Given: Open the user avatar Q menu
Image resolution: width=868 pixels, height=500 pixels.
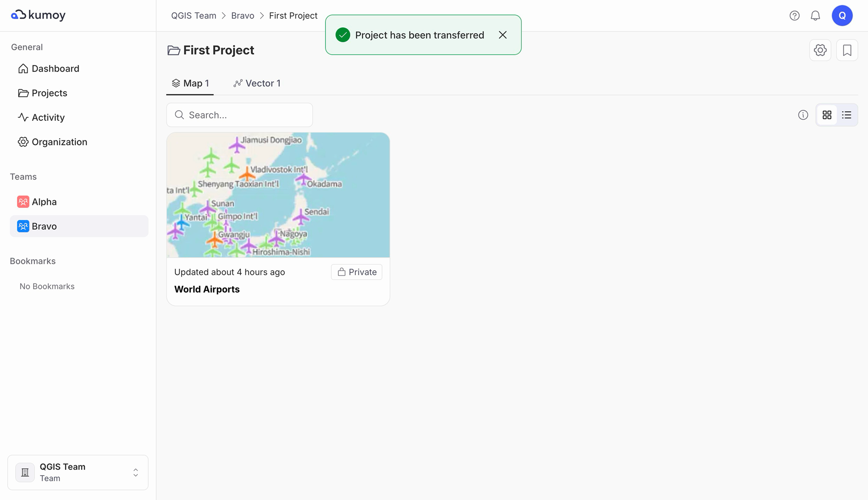Looking at the screenshot, I should coord(842,16).
